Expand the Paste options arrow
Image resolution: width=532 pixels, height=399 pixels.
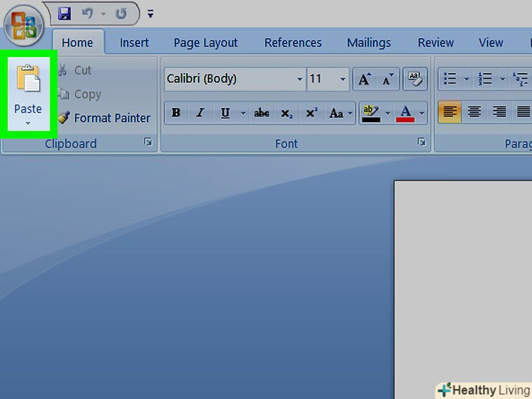[x=28, y=123]
